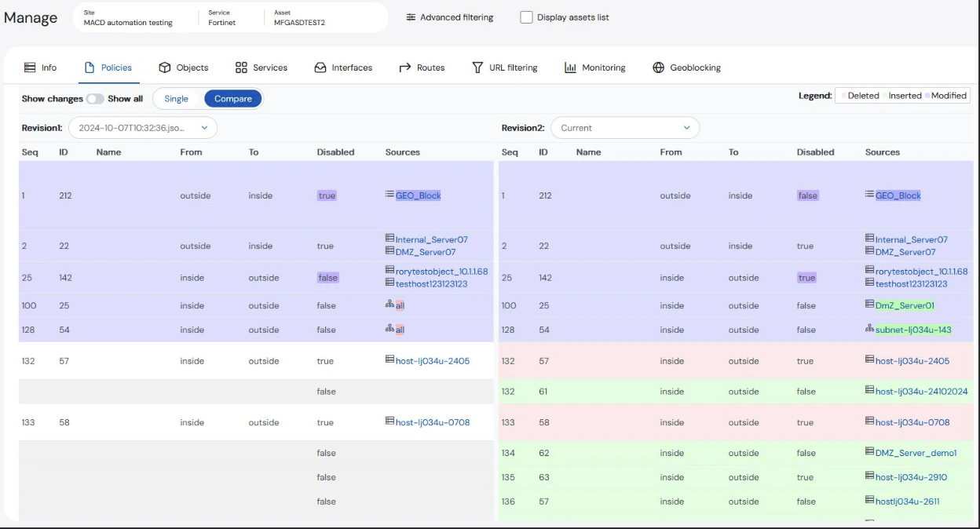
Task: Enable the Display assets list checkbox
Action: tap(525, 16)
